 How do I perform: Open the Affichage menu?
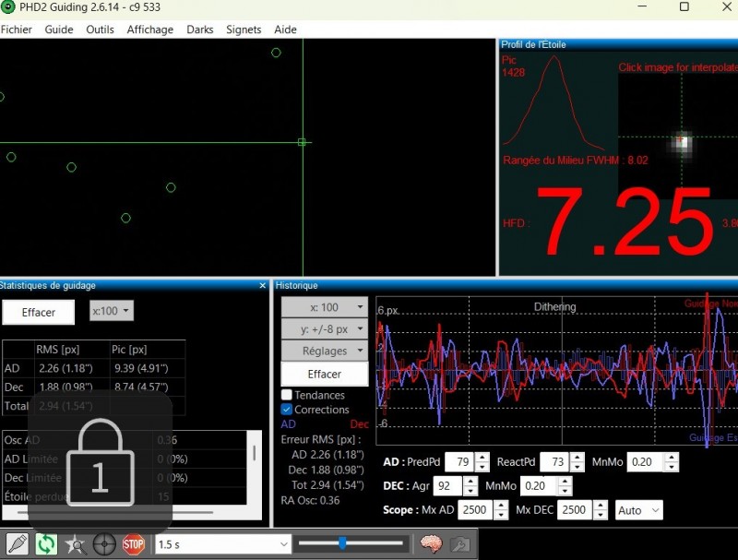coord(150,30)
